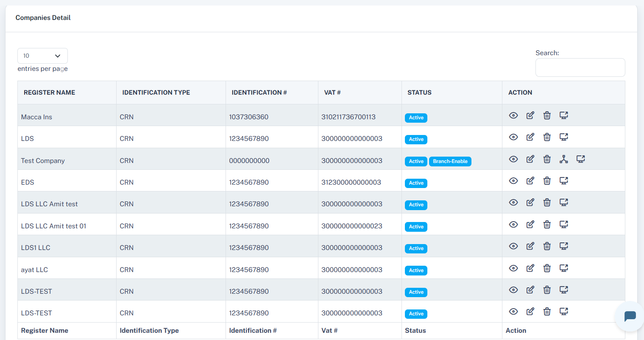Open the chat support bubble
This screenshot has width=644, height=340.
[x=630, y=316]
